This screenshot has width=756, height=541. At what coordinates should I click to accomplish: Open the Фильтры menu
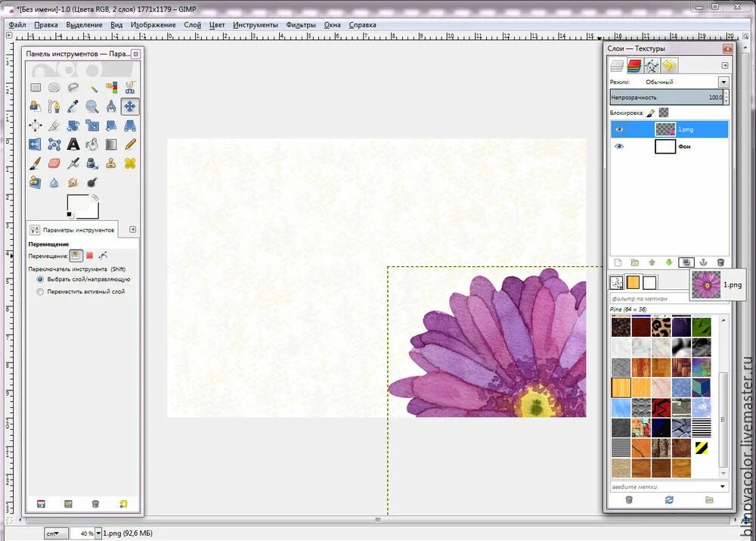(301, 25)
